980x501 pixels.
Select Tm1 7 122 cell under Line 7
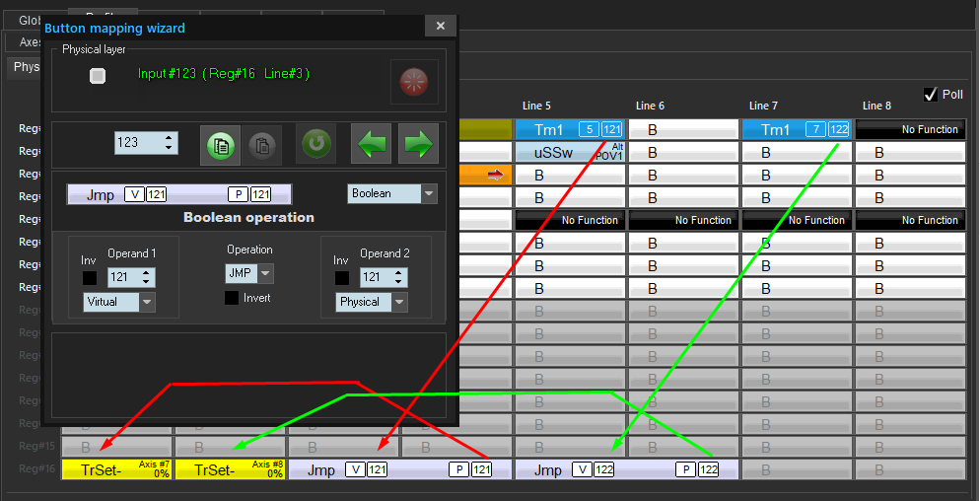[797, 129]
